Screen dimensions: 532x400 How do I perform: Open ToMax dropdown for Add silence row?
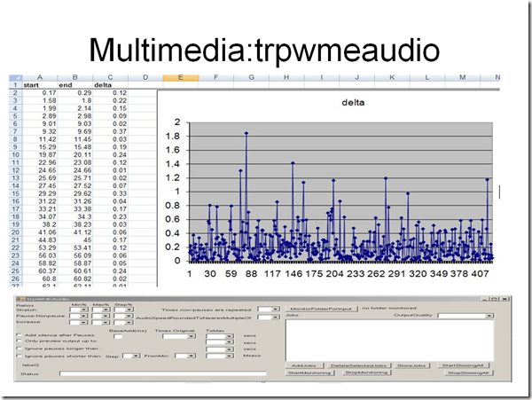[230, 336]
